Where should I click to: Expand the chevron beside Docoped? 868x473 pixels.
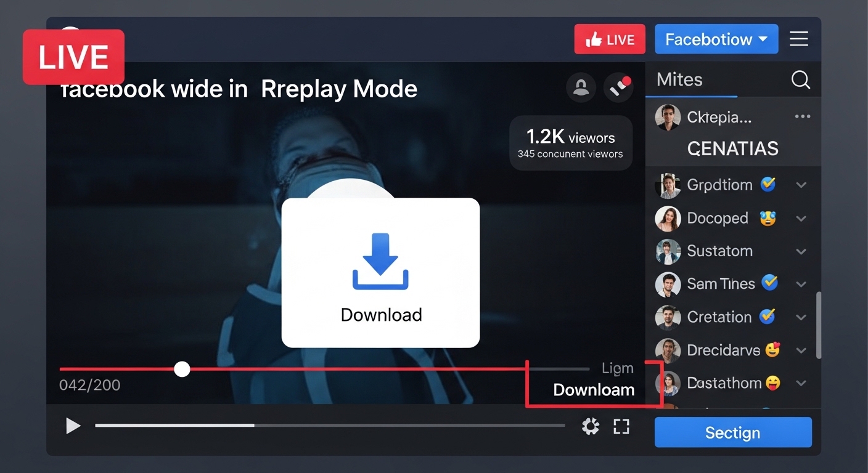click(x=801, y=218)
